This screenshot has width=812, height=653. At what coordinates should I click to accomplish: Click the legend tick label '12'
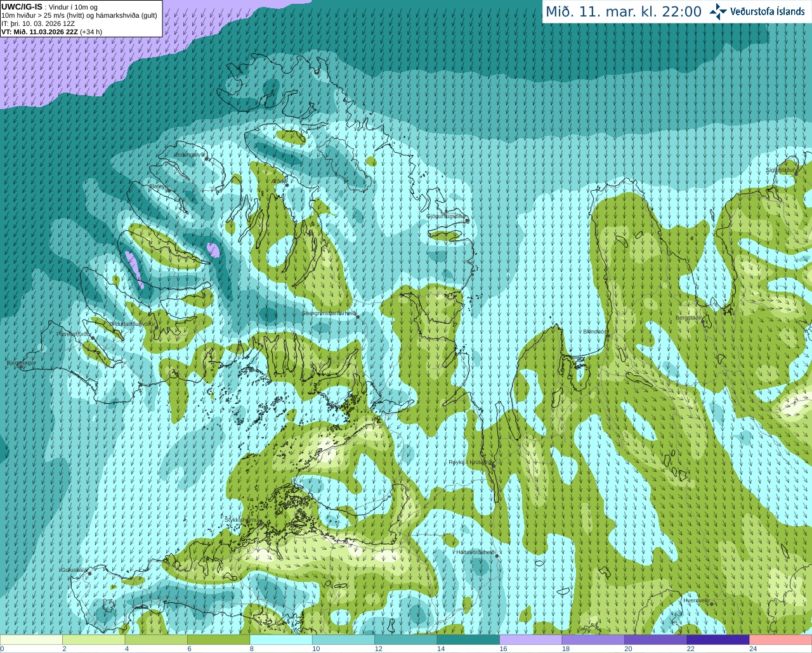pyautogui.click(x=378, y=649)
